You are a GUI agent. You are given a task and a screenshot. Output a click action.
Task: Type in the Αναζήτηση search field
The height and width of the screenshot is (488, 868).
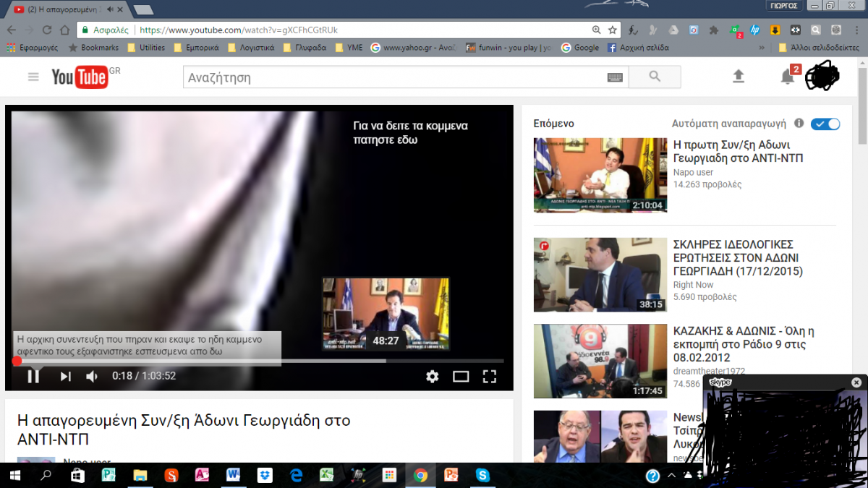pyautogui.click(x=394, y=77)
